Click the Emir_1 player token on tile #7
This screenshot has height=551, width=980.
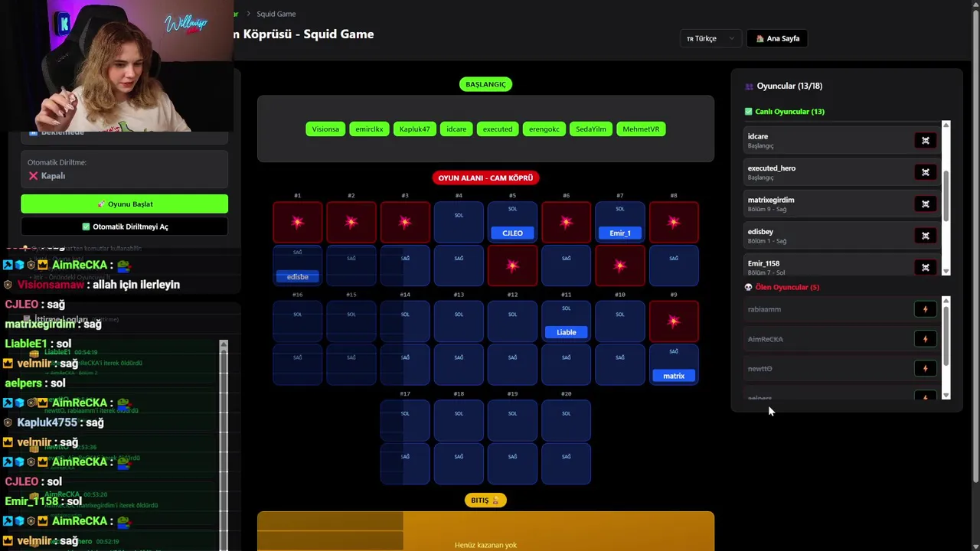619,233
